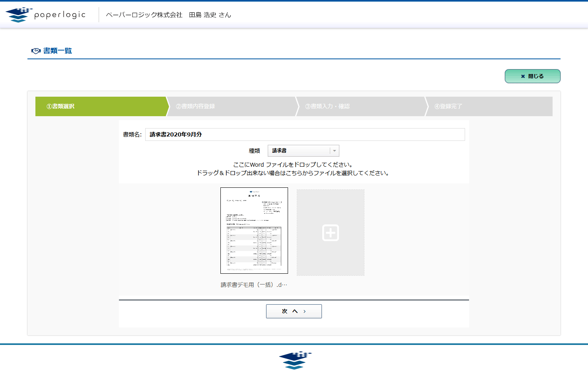Select the ①書類選択 step tab
The height and width of the screenshot is (372, 588).
(x=101, y=107)
